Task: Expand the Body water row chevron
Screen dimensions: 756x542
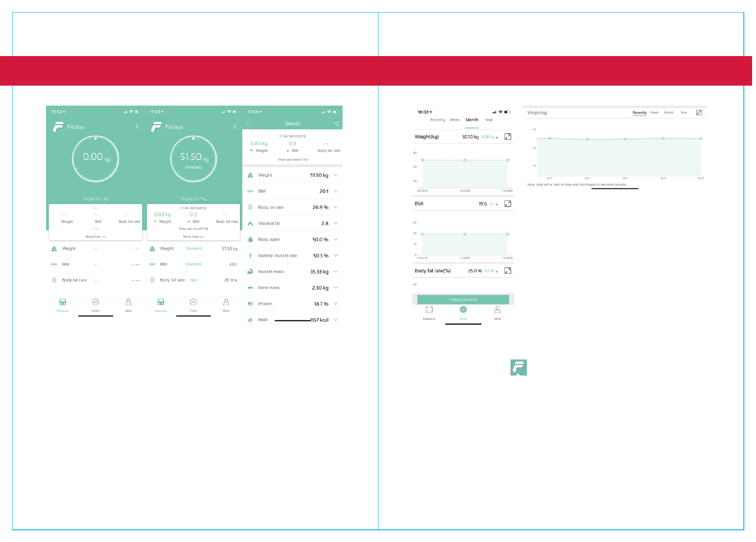Action: tap(336, 239)
